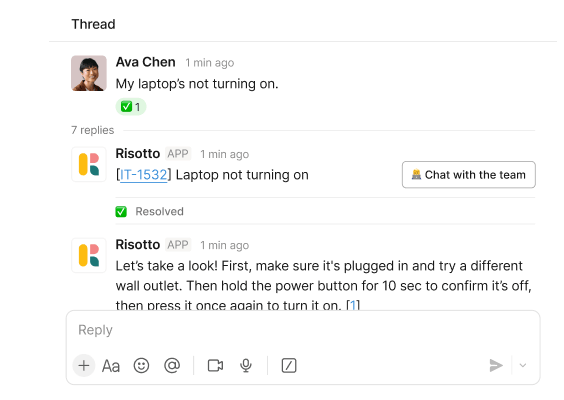564x400 pixels.
Task: Click the second Risotto app name
Action: pyautogui.click(x=138, y=245)
